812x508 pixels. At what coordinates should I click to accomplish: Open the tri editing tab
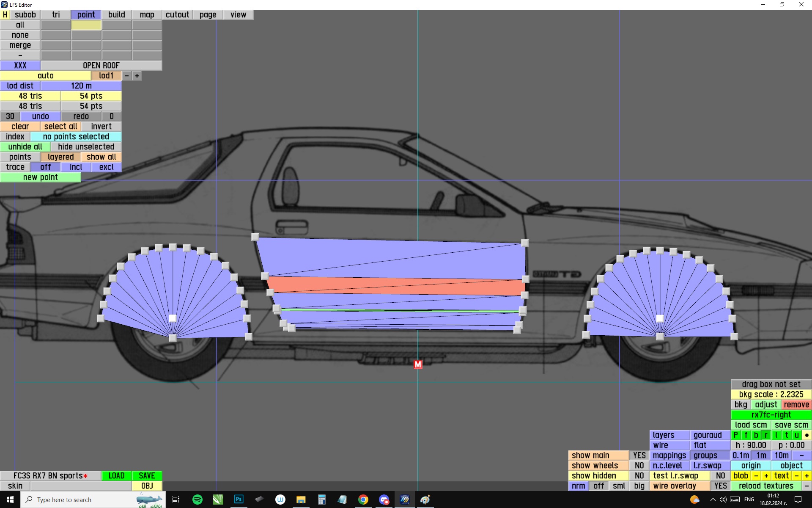point(56,15)
